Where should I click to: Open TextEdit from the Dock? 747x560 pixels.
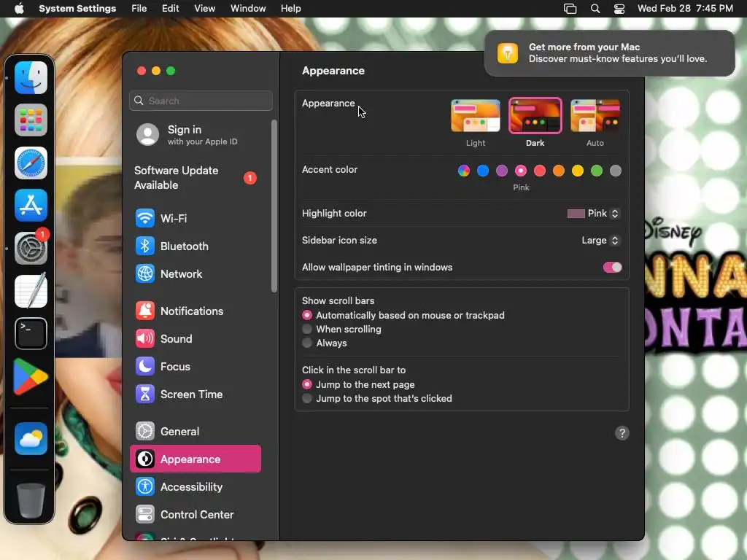[31, 290]
